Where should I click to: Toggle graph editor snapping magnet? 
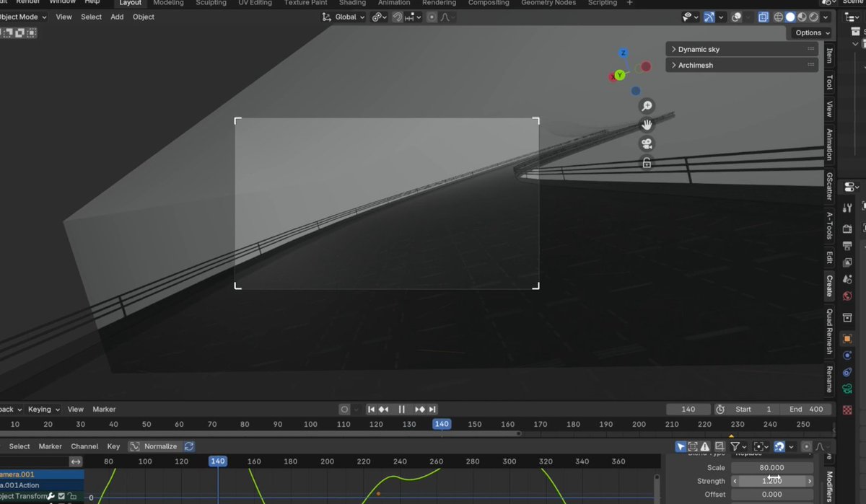[x=779, y=446]
